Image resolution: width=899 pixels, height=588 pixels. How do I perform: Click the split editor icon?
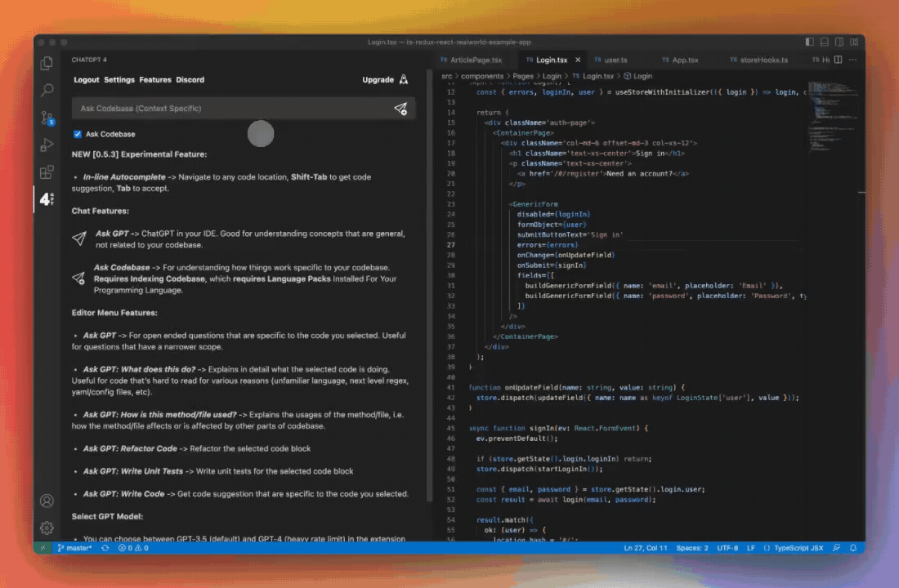click(x=838, y=60)
